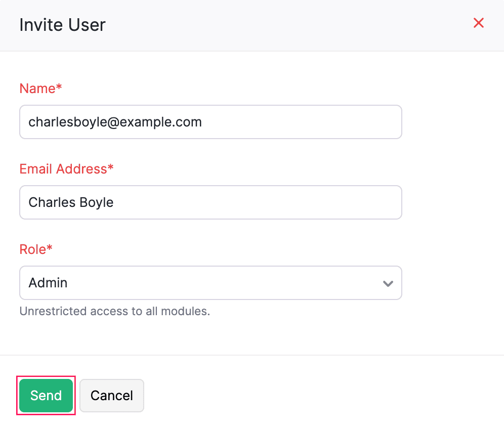This screenshot has height=429, width=504.
Task: Select the Admin value in Role
Action: [x=48, y=283]
